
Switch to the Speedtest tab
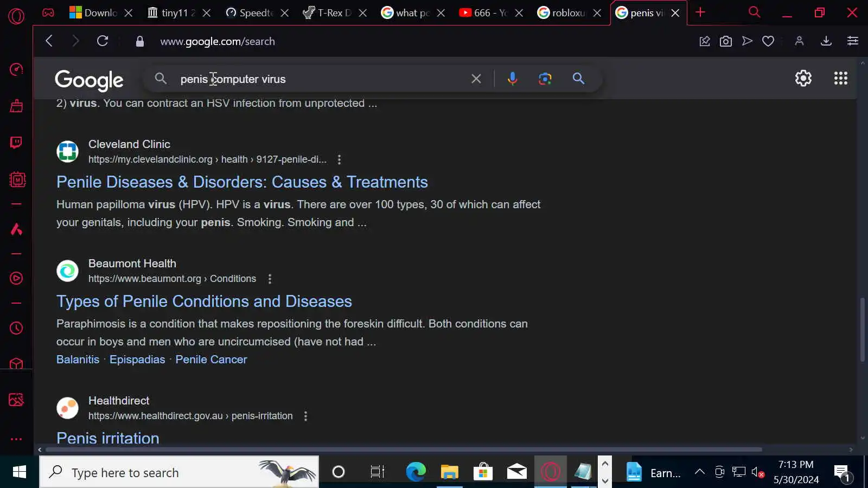[250, 12]
